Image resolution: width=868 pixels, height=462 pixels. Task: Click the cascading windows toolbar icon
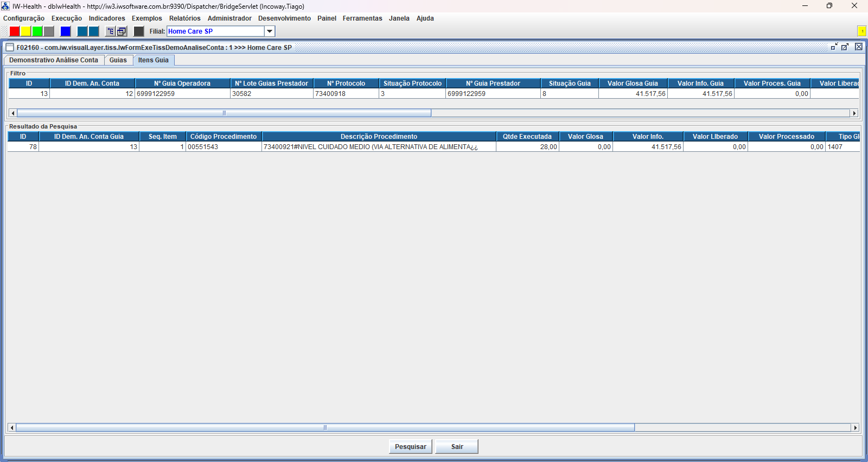coord(122,31)
